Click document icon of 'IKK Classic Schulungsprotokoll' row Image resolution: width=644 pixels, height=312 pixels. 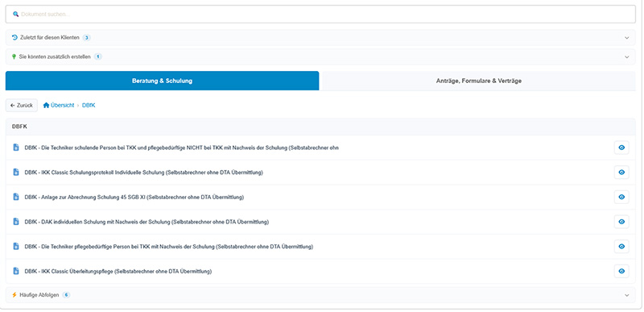tap(16, 173)
